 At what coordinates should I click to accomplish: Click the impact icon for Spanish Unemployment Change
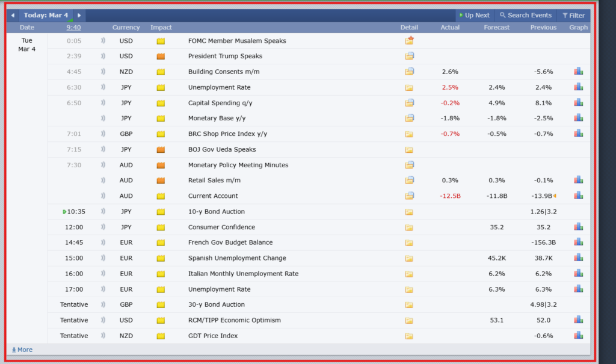[x=161, y=258]
